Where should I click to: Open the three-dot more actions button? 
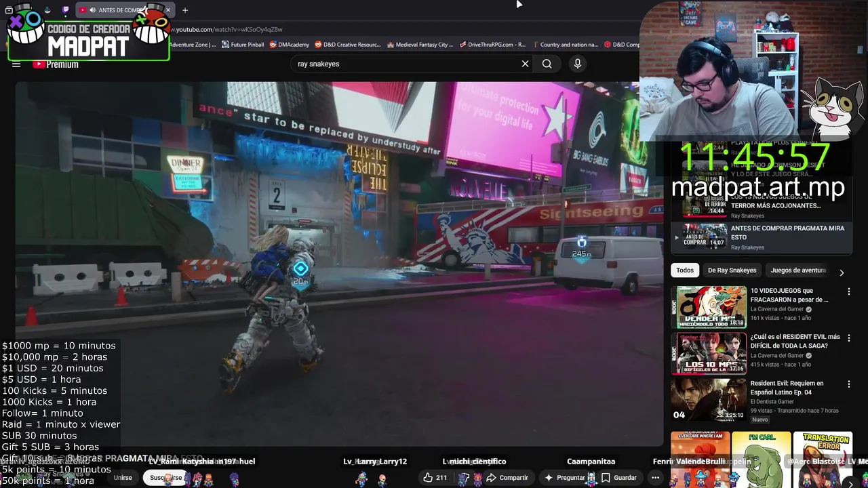point(655,478)
